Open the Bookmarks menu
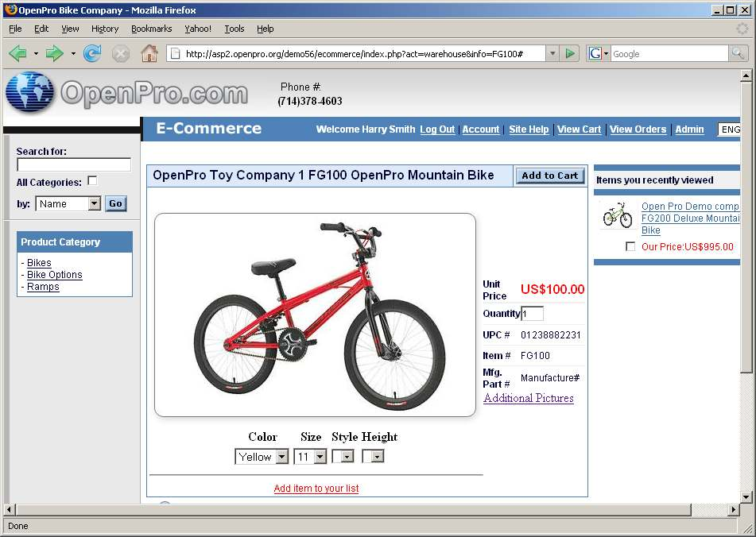Screen dimensions: 756x537 click(x=151, y=29)
